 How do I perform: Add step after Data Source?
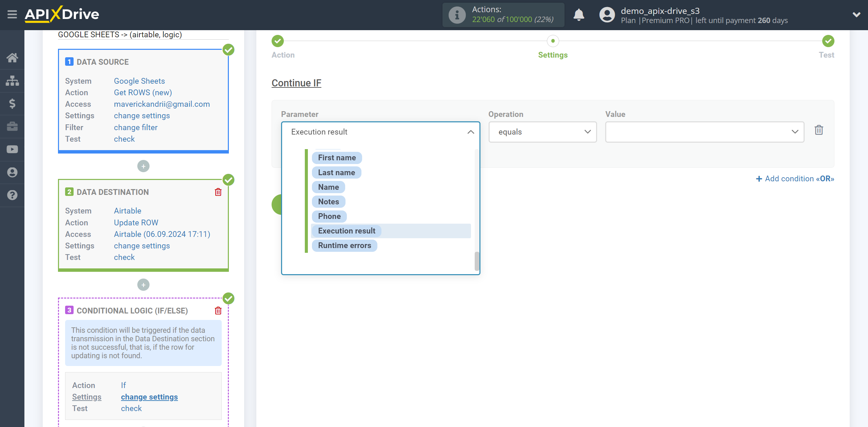(x=143, y=166)
